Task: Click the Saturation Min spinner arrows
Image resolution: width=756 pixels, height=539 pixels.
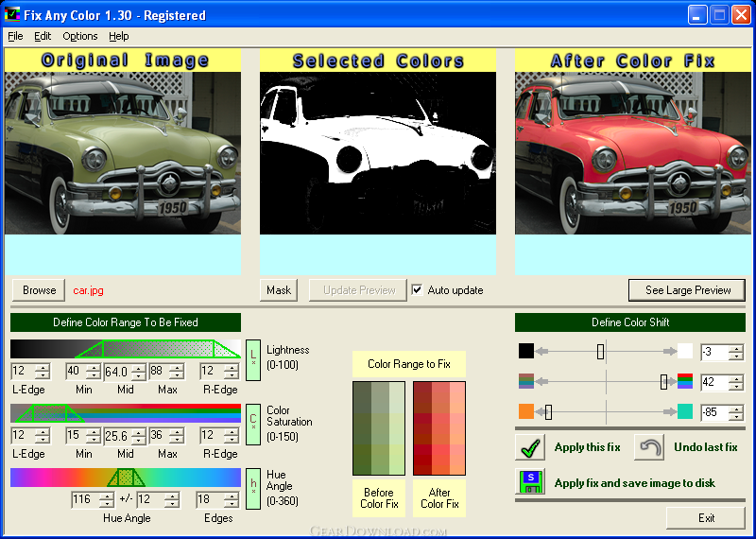Action: point(94,436)
